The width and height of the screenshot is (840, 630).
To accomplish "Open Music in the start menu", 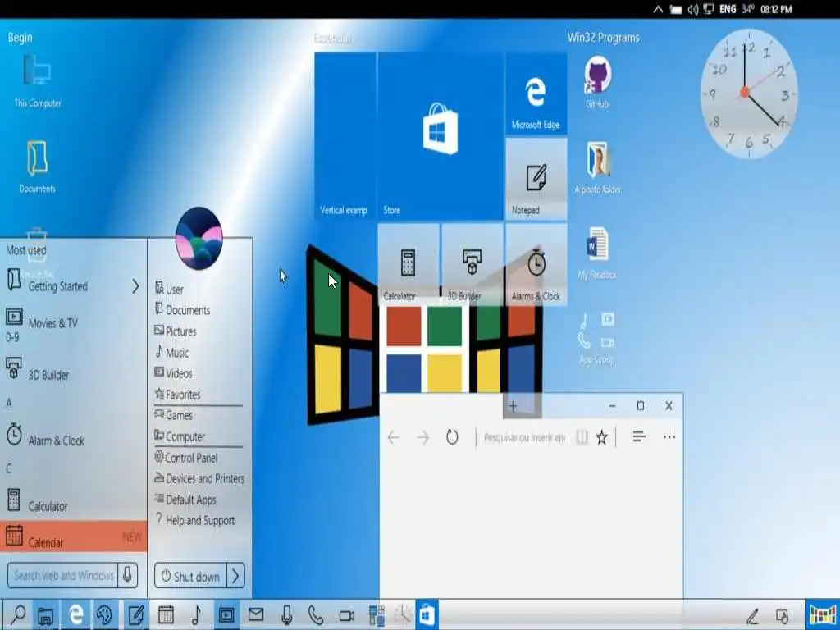I will point(171,353).
